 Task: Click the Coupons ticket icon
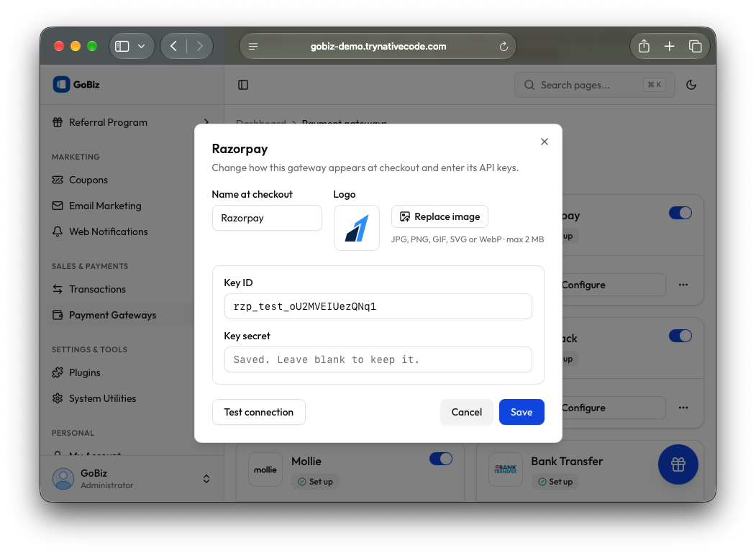58,180
